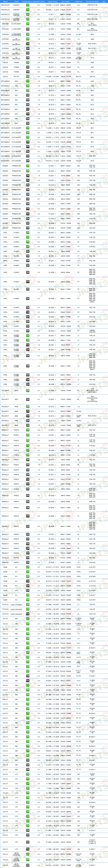Image resolution: width=108 pixels, height=868 pixels.
Task: Click fuel icon in Volvo S60 Bifuel (LPG) row
Action: point(28,619)
